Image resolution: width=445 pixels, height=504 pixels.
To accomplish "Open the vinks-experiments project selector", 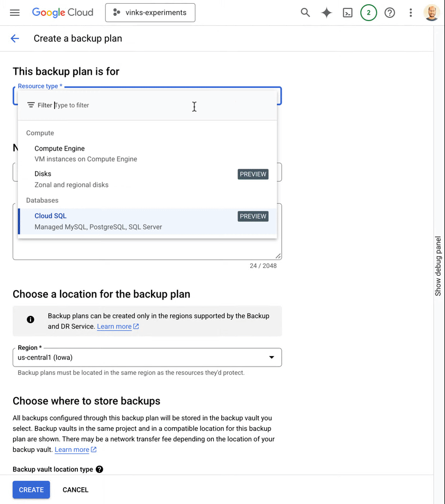I will (150, 13).
